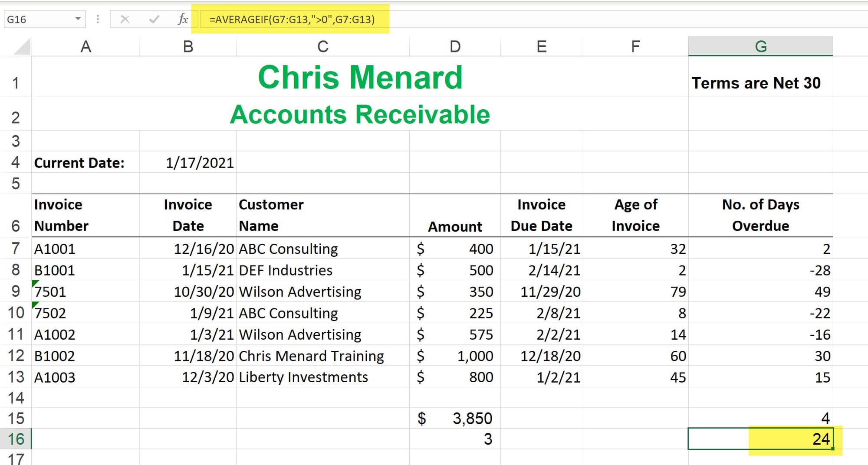Click the $3,850 total amount cell

coord(455,418)
